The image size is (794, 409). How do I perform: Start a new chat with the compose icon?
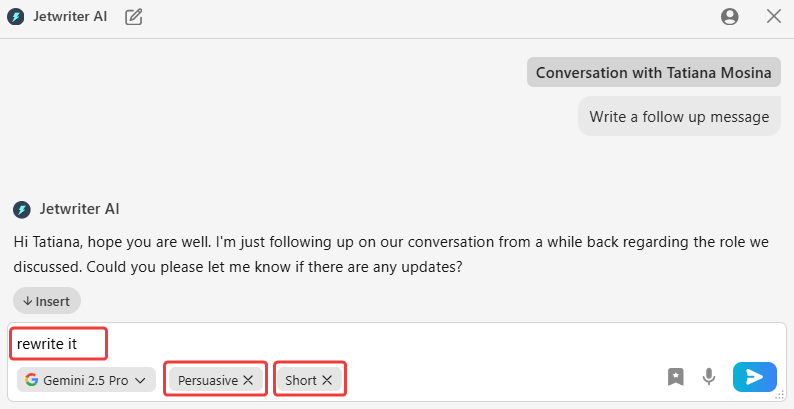click(x=133, y=16)
